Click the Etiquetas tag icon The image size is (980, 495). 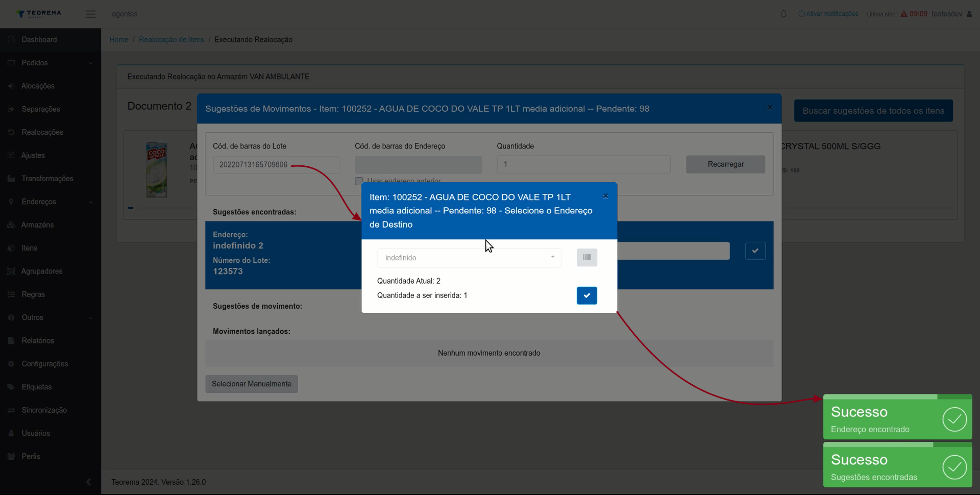pyautogui.click(x=11, y=387)
